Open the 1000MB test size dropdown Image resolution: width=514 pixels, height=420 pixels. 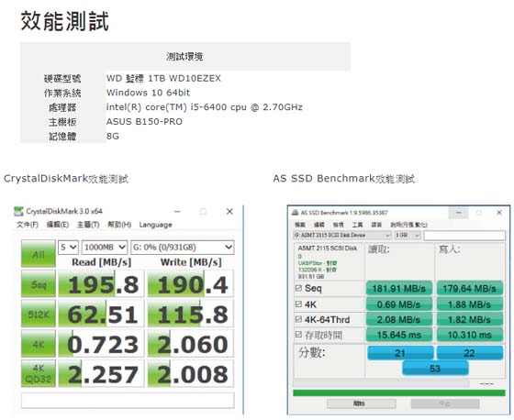click(105, 248)
